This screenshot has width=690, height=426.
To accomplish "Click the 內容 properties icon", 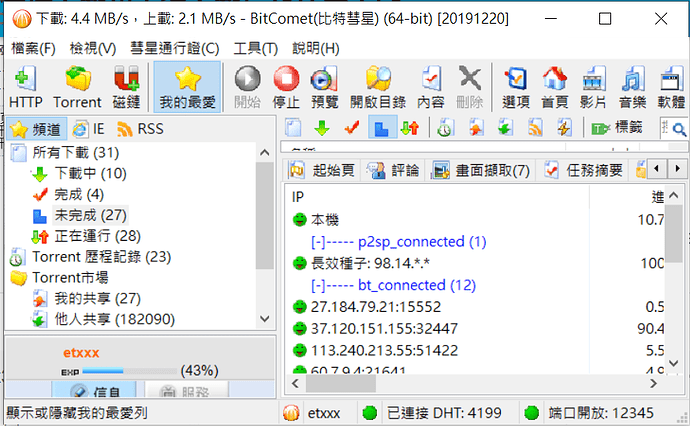I will point(431,87).
